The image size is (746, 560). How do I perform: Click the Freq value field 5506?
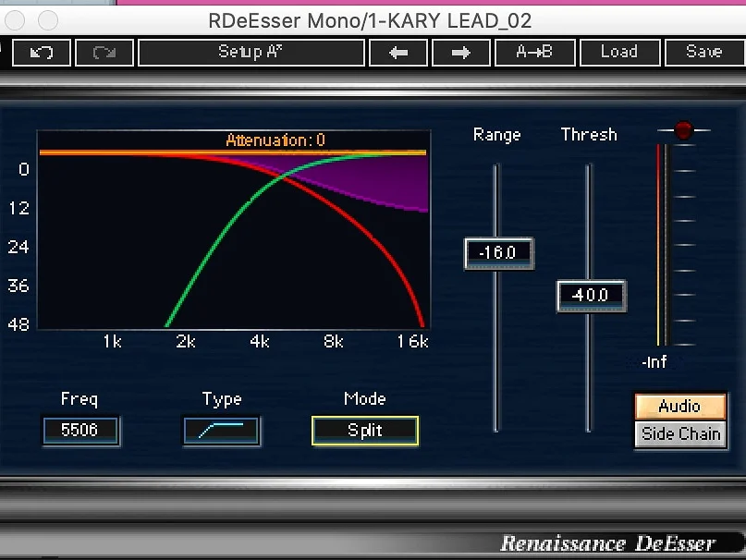pos(80,431)
